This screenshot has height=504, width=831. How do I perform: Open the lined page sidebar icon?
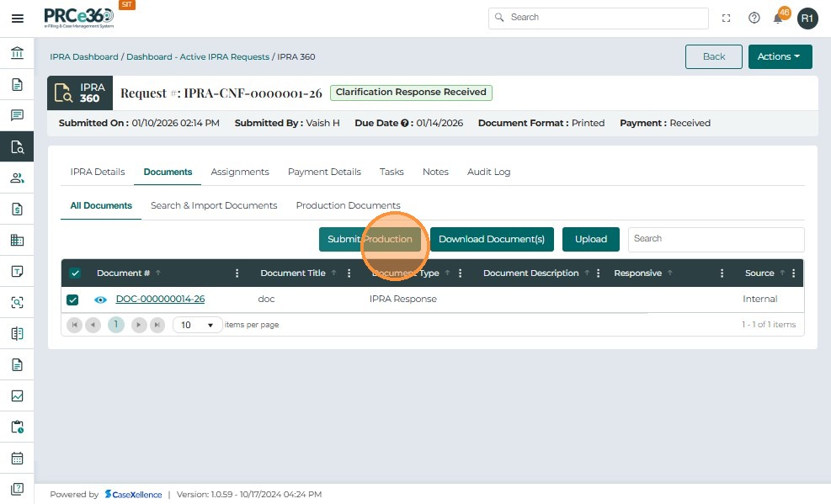pyautogui.click(x=17, y=365)
